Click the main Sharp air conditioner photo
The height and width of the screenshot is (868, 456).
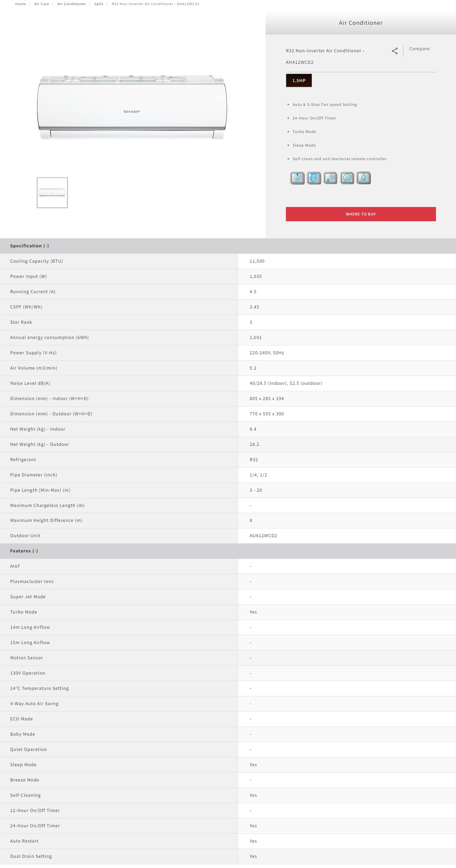pyautogui.click(x=132, y=107)
